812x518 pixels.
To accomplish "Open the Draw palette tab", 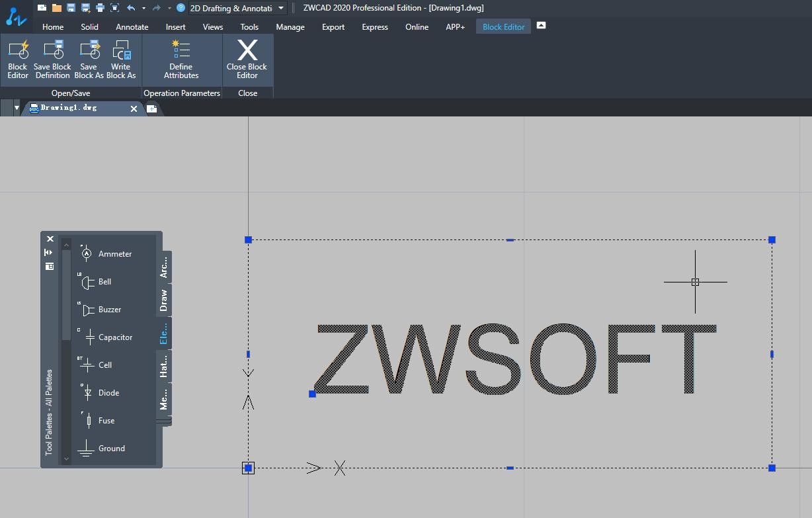I will click(163, 300).
